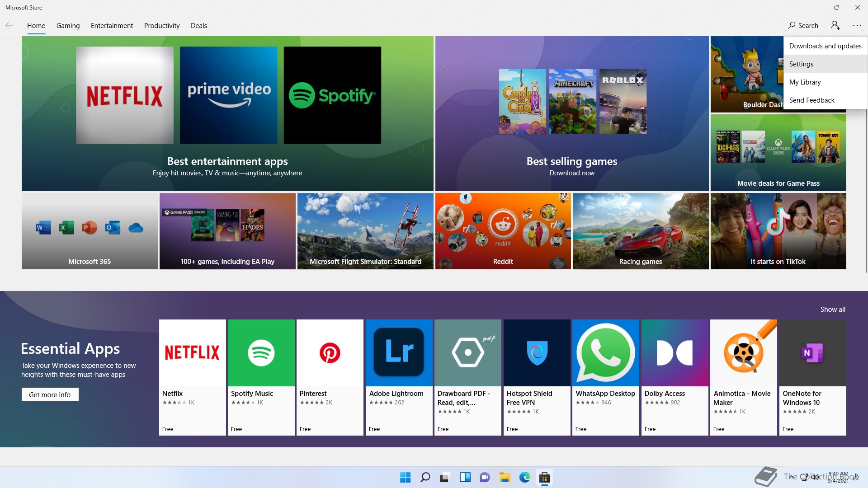Open the Search box
Image resolution: width=868 pixels, height=488 pixels.
(x=803, y=26)
